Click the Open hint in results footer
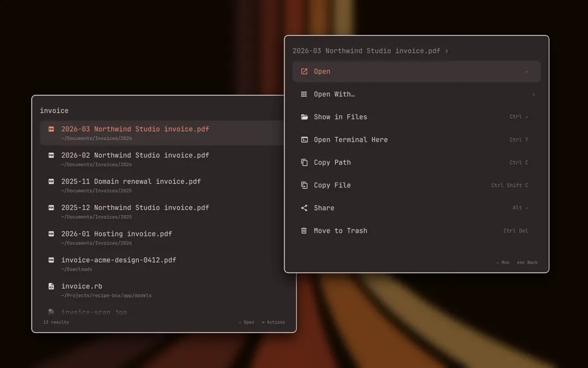The height and width of the screenshot is (368, 588). click(247, 322)
